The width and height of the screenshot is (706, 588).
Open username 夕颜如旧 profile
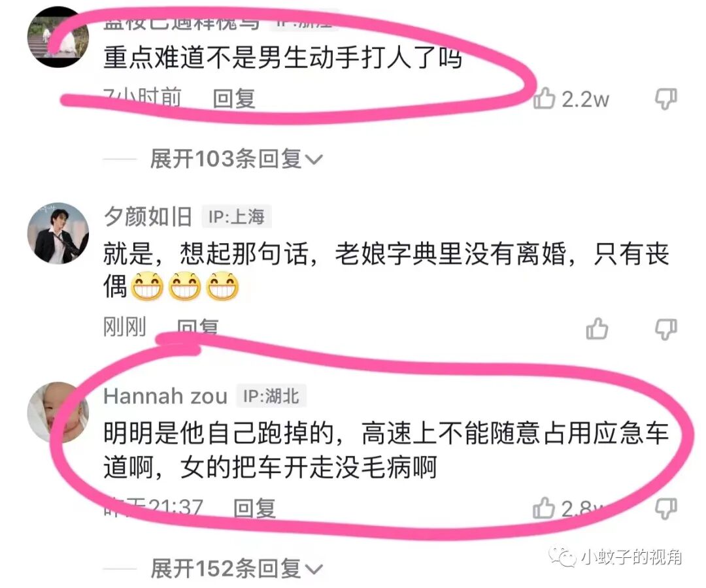tap(148, 217)
